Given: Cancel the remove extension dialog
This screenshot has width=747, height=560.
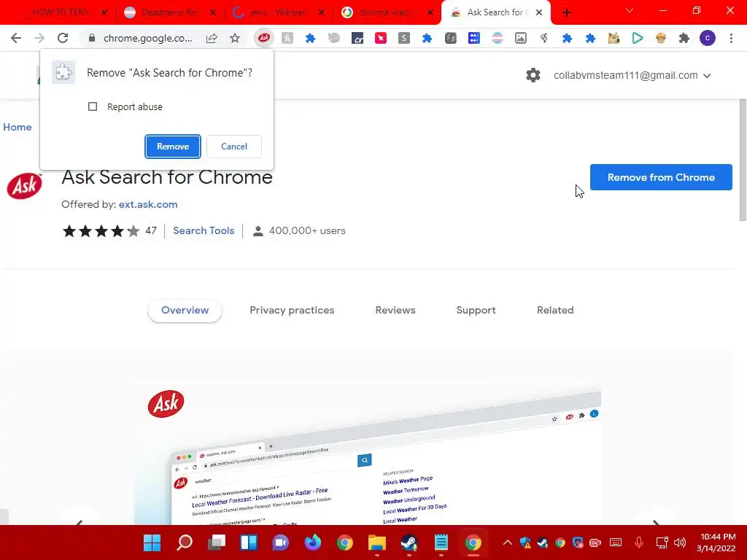Looking at the screenshot, I should (234, 146).
